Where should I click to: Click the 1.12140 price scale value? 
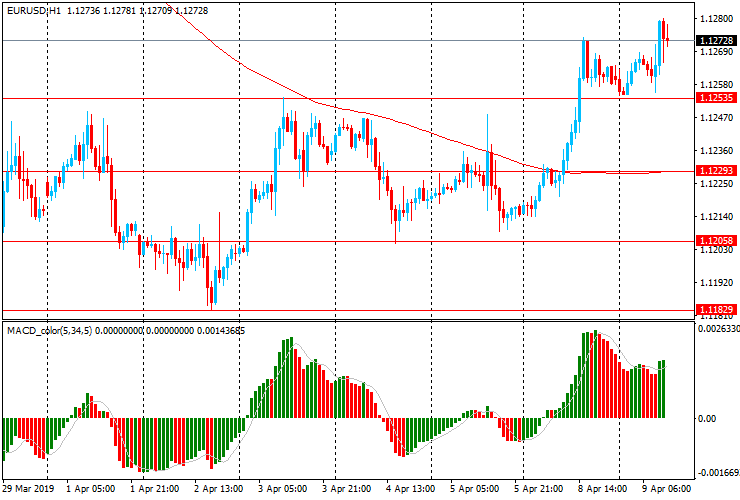pyautogui.click(x=717, y=217)
